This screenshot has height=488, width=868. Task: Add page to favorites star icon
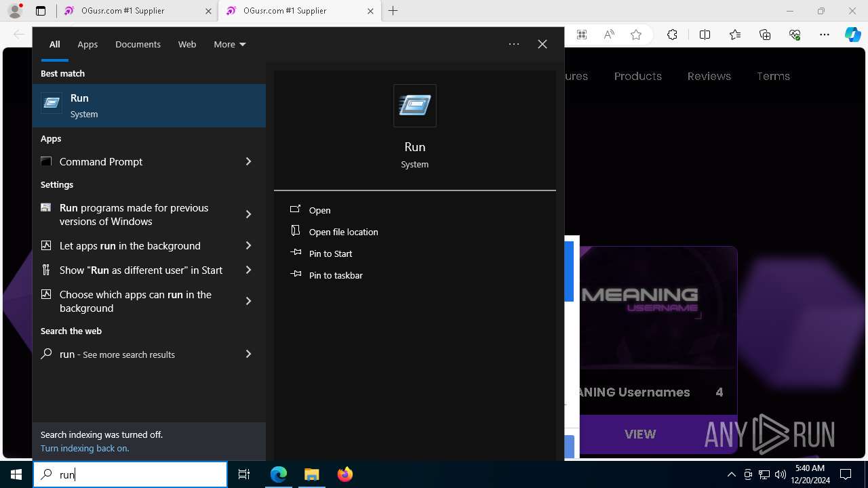(x=636, y=35)
